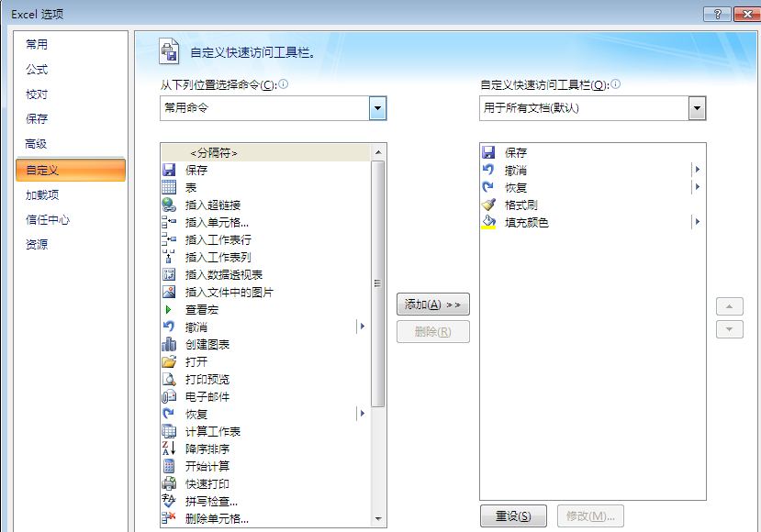The width and height of the screenshot is (761, 532).
Task: Open the 常用命令 command source dropdown
Action: pos(377,108)
